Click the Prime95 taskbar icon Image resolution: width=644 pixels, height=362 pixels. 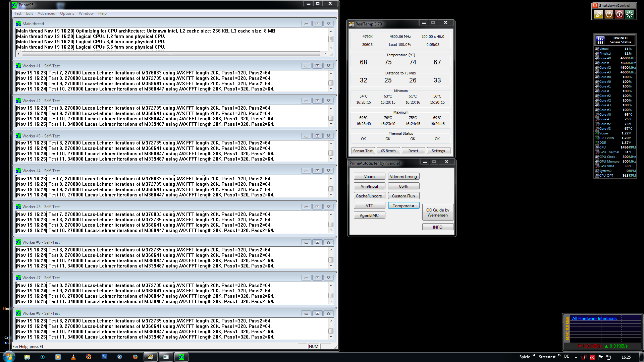tap(181, 357)
